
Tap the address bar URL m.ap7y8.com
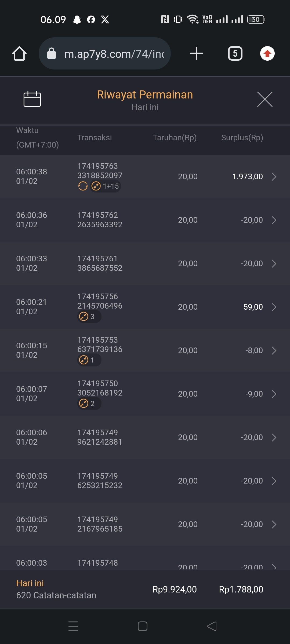click(114, 54)
